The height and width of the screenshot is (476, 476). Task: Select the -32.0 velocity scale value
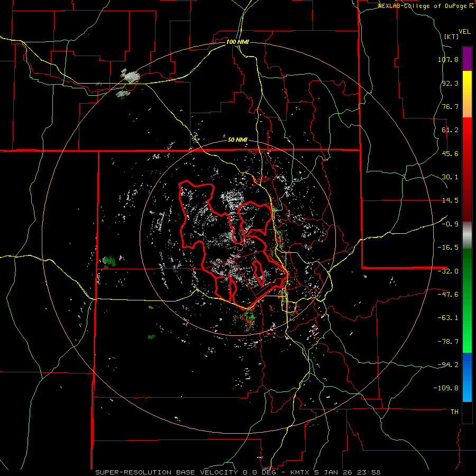(x=448, y=271)
